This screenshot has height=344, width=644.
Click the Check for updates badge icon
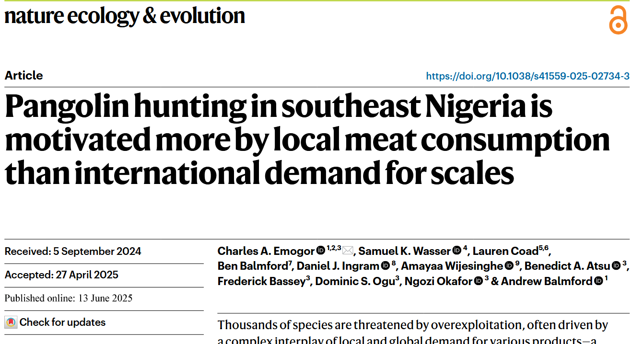[11, 322]
